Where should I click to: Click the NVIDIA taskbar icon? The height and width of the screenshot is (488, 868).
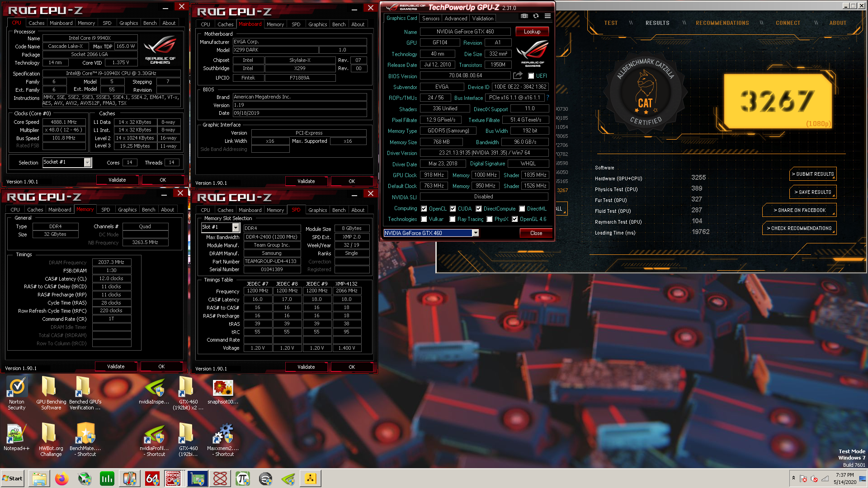tap(288, 479)
